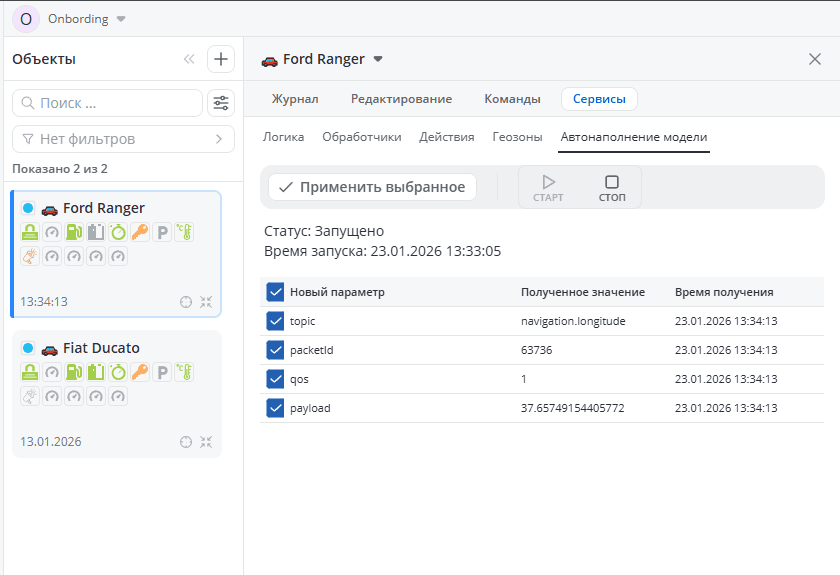Click the temperature icon on Ford Ranger card

pyautogui.click(x=184, y=232)
